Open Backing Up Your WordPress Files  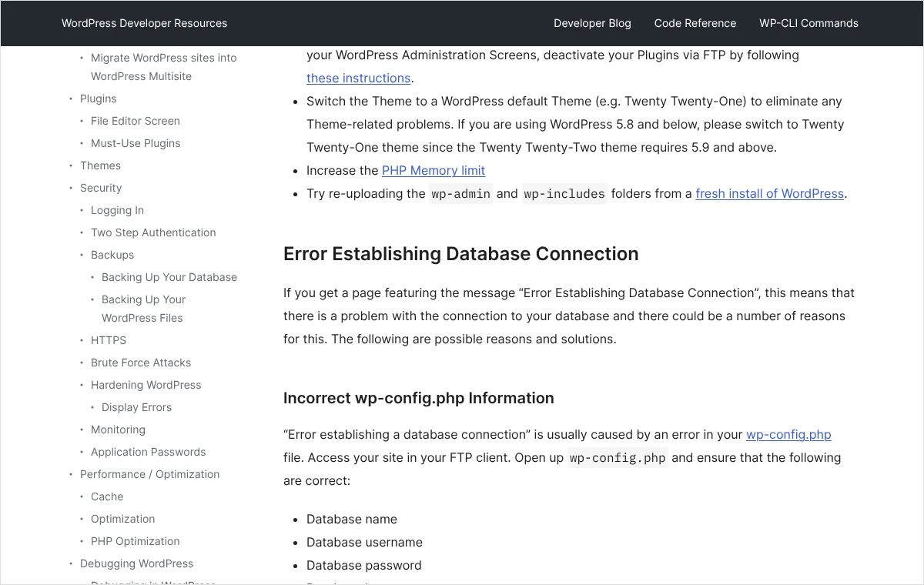144,309
